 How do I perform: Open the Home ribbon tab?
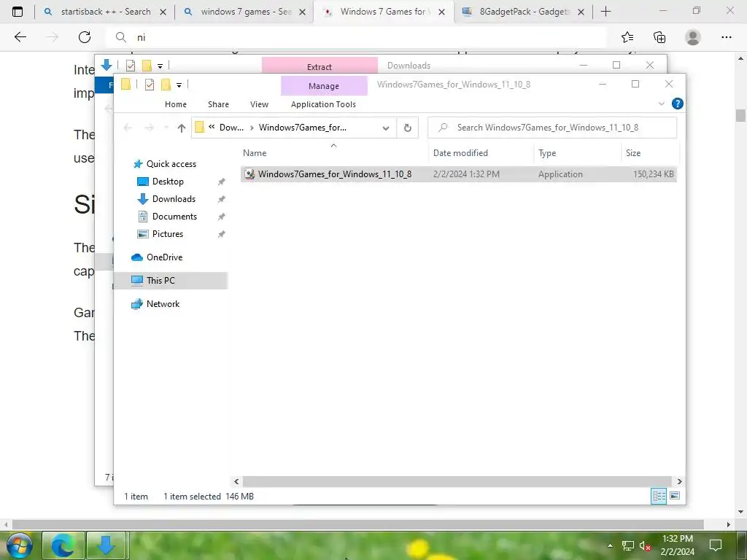(175, 104)
